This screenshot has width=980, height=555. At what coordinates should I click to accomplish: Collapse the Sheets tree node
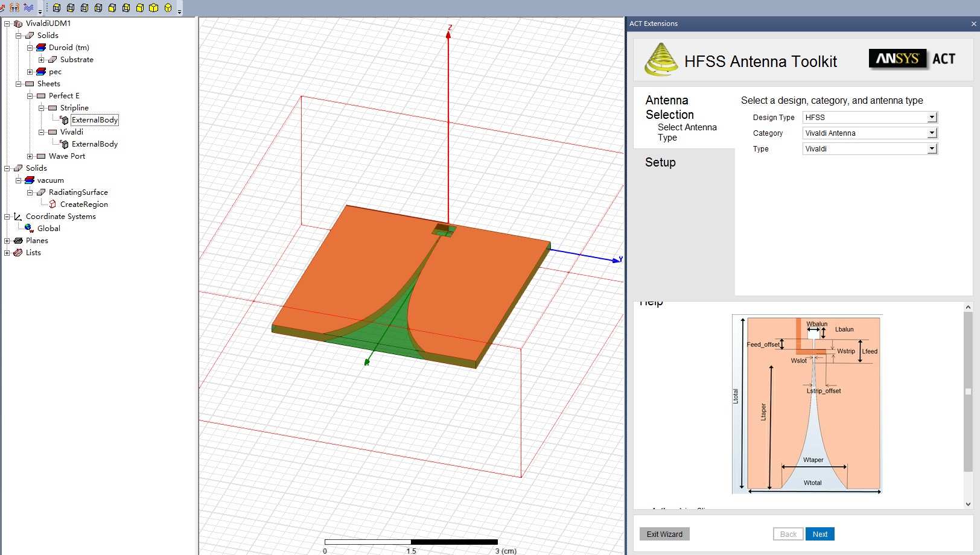point(18,84)
